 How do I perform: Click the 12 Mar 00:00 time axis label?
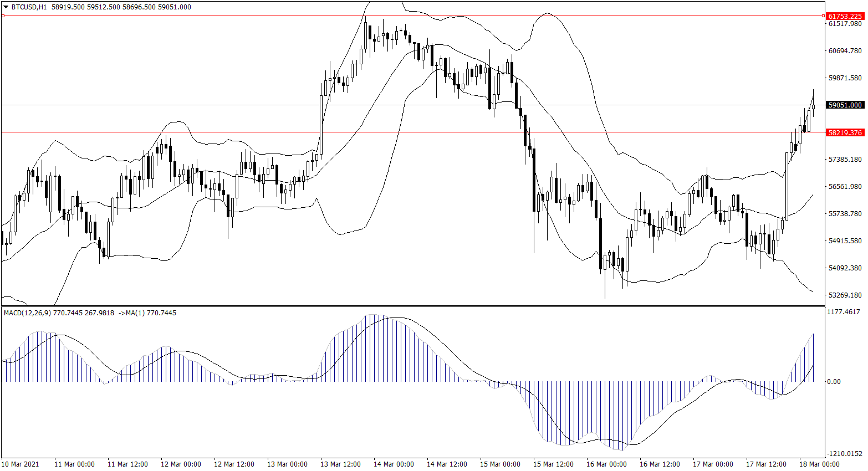181,464
